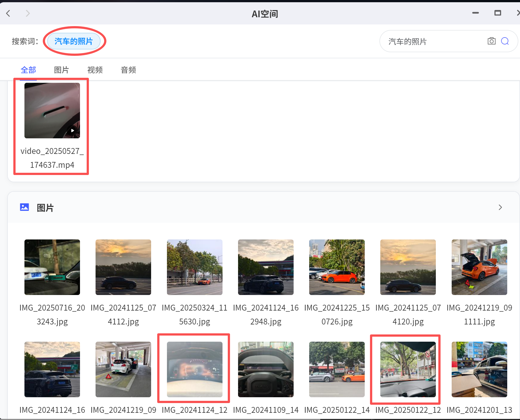Open the blurry dashboard thumbnail IMG_20241124_12
Screen dimensions: 520x420
pyautogui.click(x=195, y=369)
